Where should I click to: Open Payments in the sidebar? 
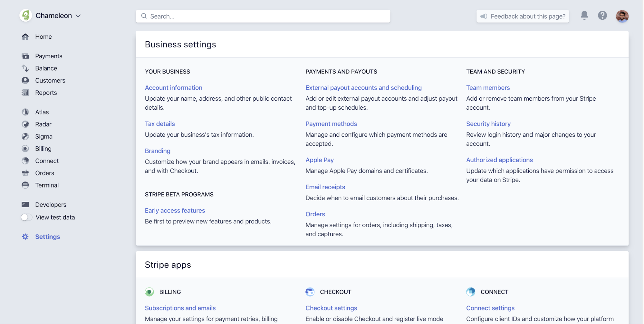49,56
